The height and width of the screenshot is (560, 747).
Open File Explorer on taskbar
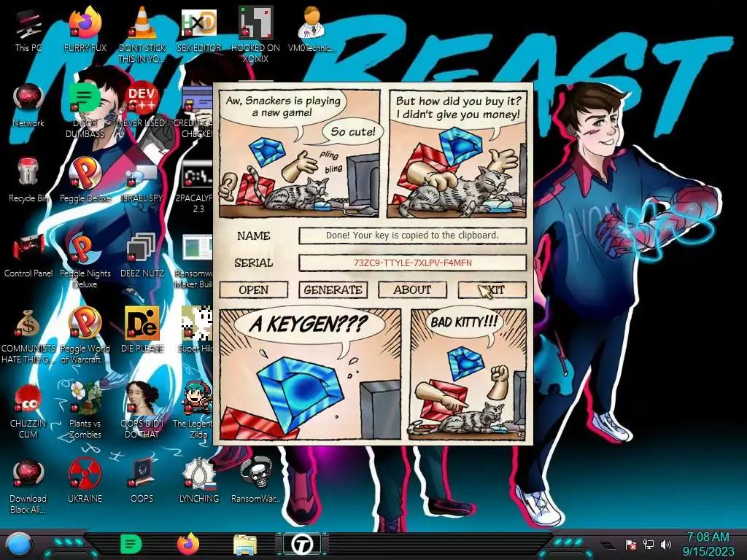pyautogui.click(x=245, y=545)
